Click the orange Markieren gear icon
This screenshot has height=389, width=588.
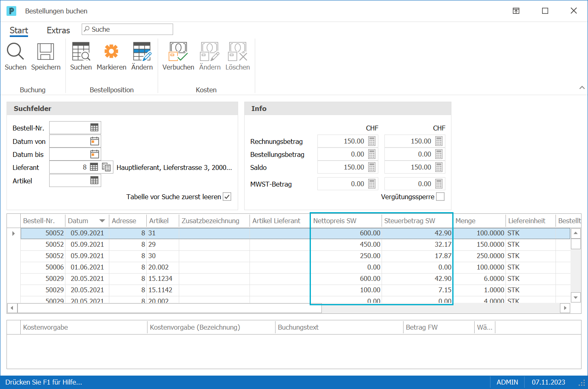click(111, 52)
